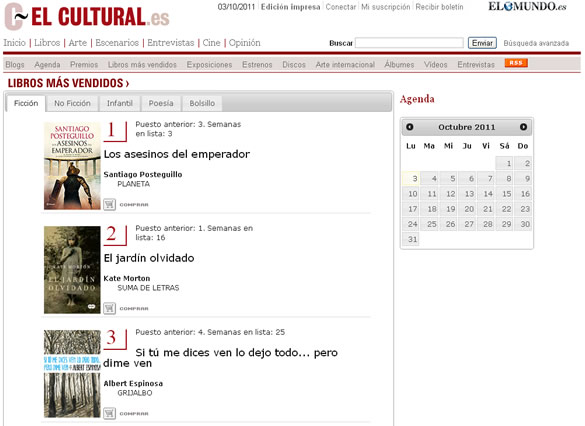Open Estrenos menu item
This screenshot has width=585, height=426.
pos(257,65)
